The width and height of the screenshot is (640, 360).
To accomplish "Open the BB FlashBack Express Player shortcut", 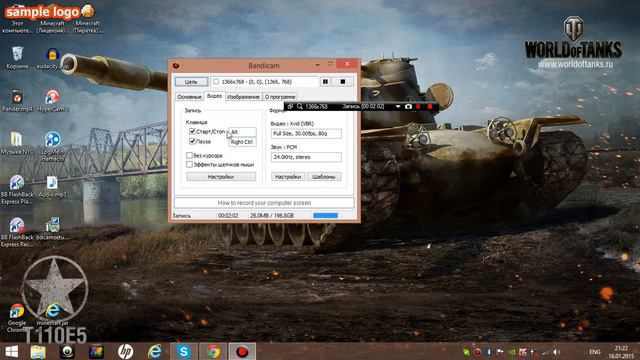I will [x=17, y=189].
